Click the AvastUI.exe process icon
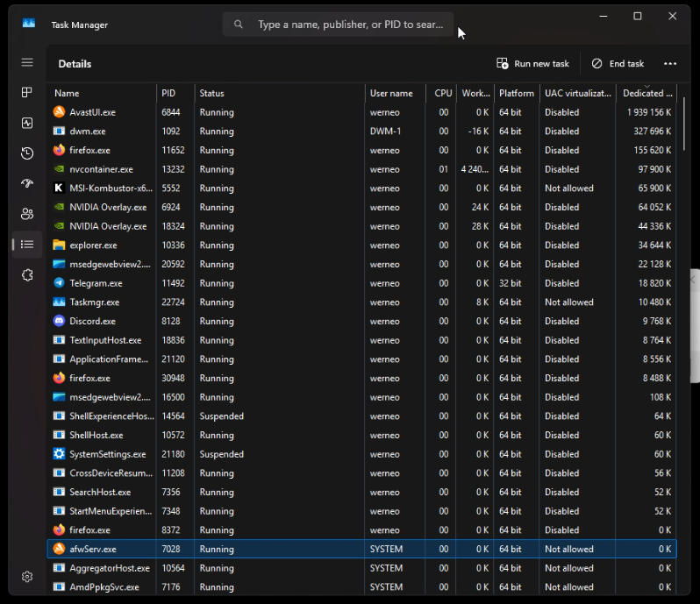700x604 pixels. 59,112
